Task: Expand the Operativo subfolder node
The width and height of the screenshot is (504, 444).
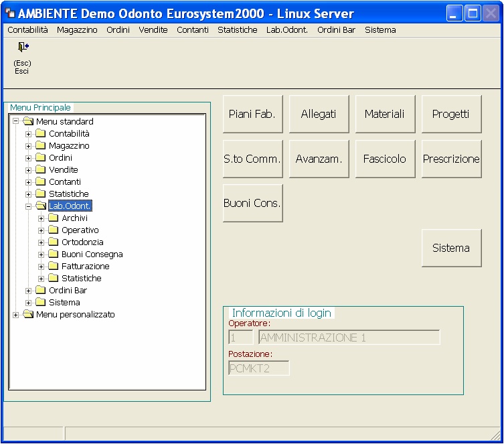Action: coord(41,230)
